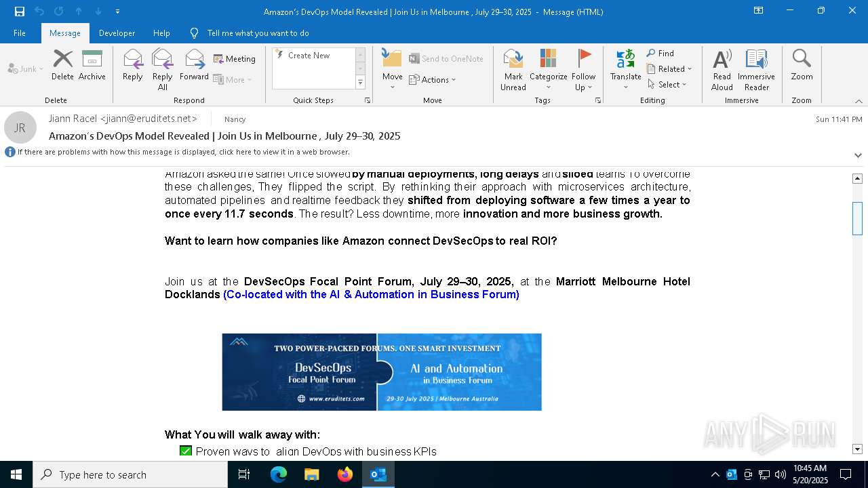Click the message scrollbar up arrow

coord(857,179)
